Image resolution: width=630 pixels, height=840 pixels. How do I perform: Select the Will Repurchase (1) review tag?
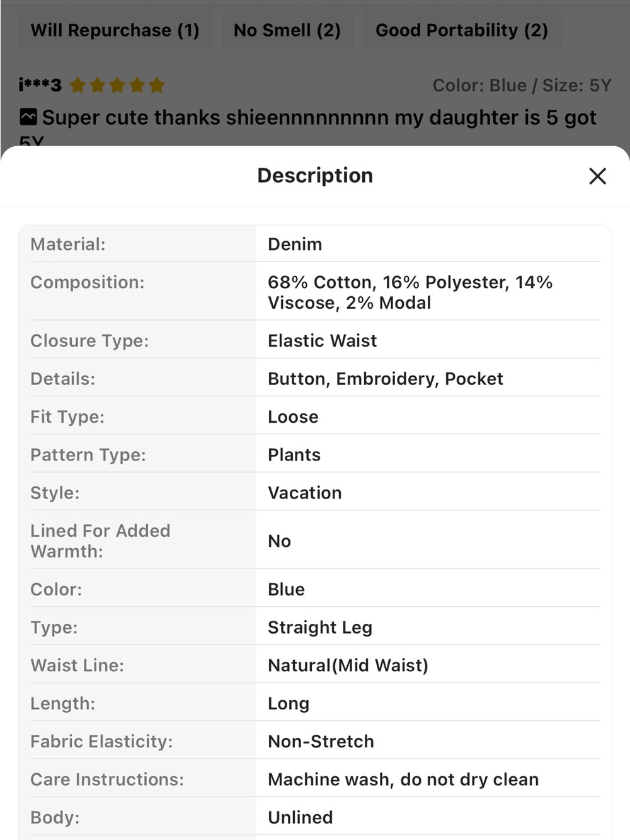(115, 30)
